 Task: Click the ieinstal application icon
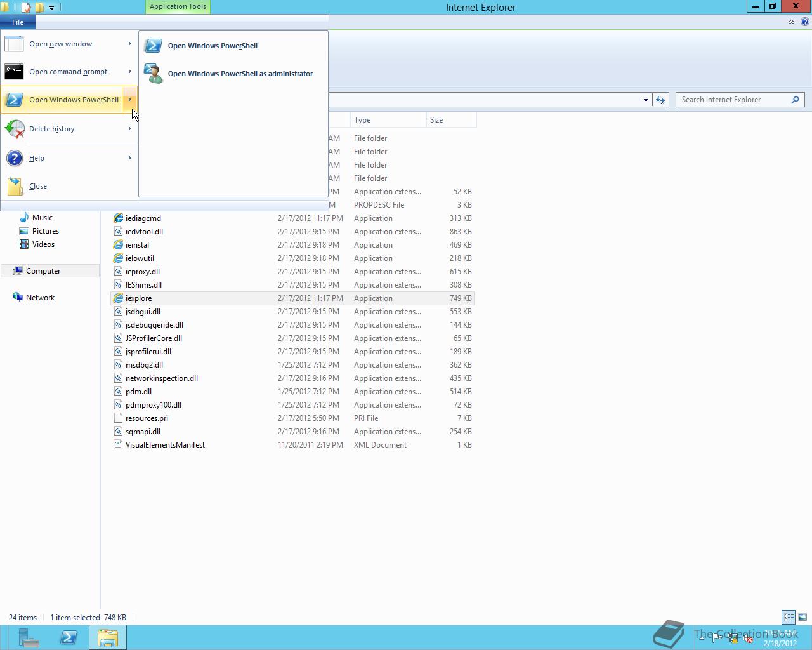pos(118,245)
